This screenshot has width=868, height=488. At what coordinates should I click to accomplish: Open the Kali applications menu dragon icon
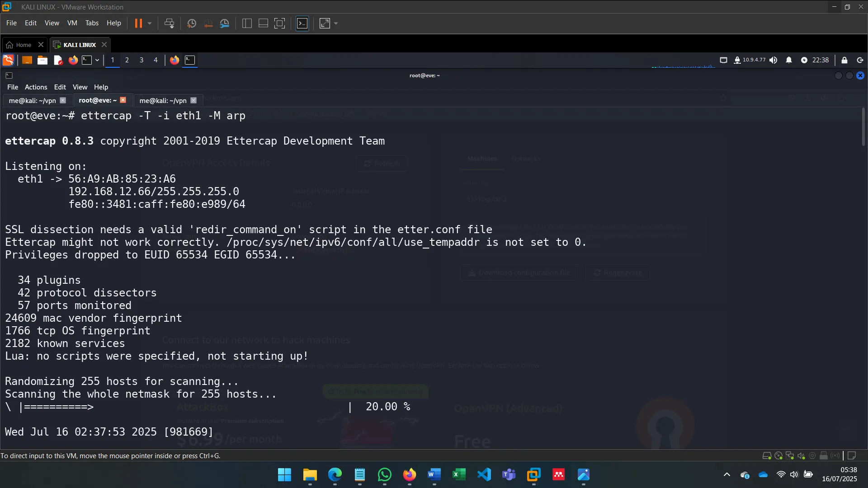tap(8, 60)
